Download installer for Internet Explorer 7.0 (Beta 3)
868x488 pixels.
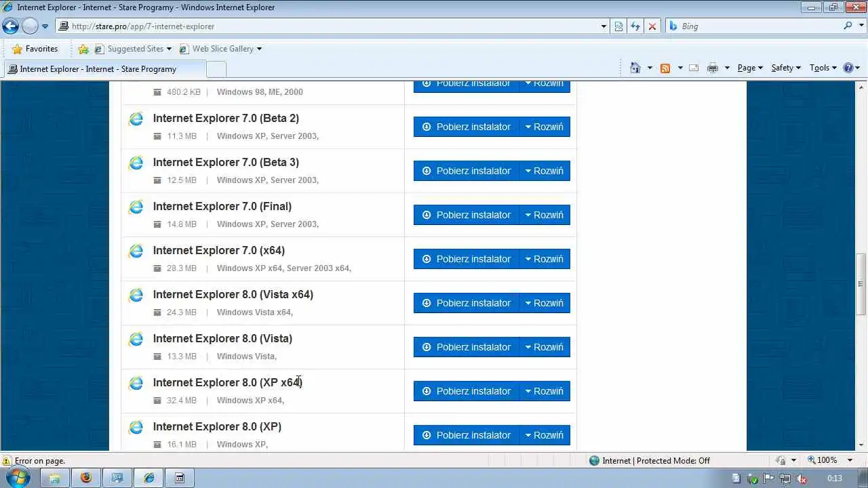click(x=467, y=171)
